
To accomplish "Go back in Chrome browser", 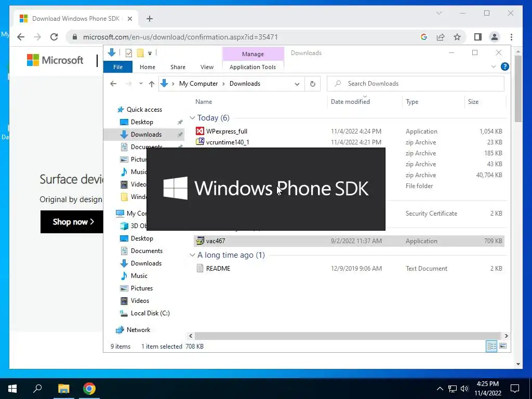I will click(x=21, y=37).
